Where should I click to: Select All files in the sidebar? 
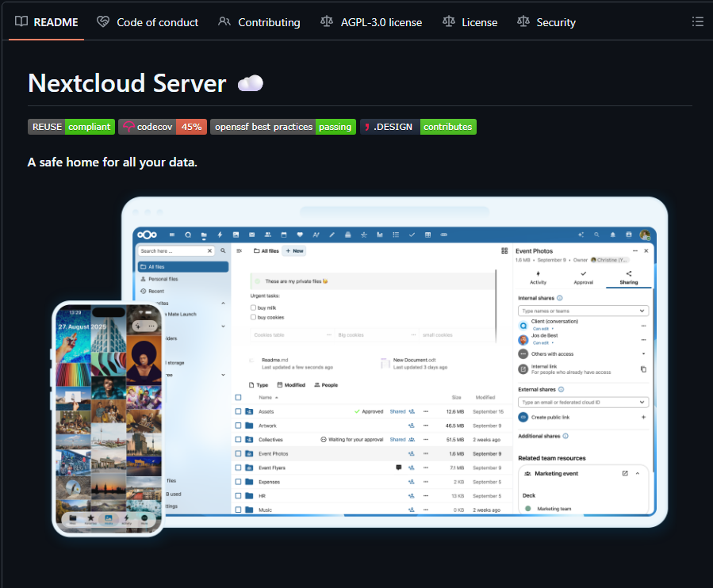(x=183, y=267)
